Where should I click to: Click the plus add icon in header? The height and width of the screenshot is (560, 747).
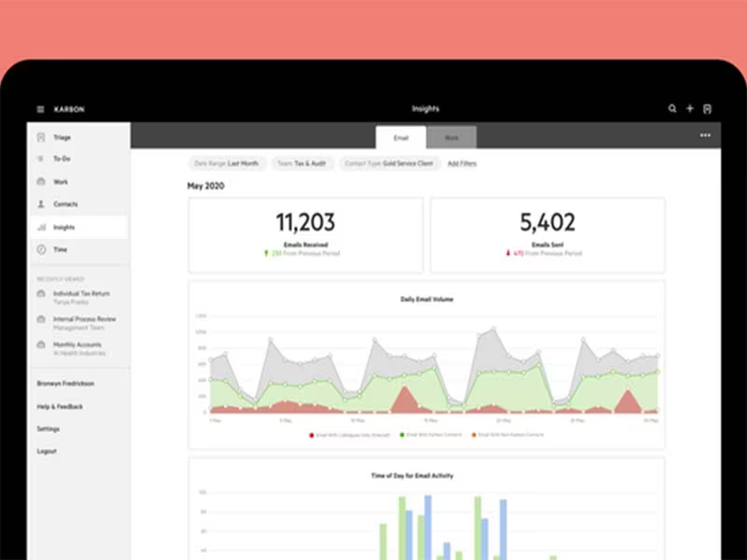tap(690, 108)
